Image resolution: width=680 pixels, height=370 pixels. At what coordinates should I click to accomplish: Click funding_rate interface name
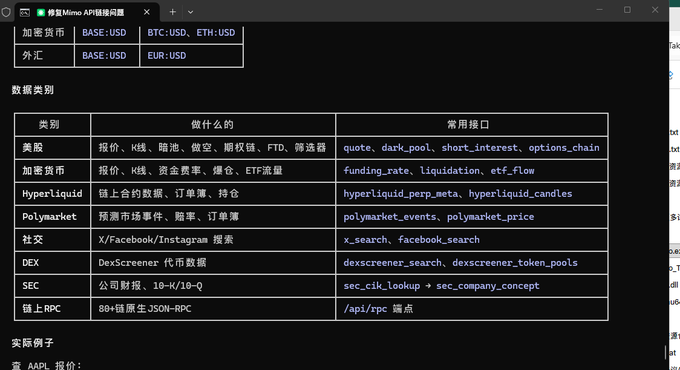376,171
